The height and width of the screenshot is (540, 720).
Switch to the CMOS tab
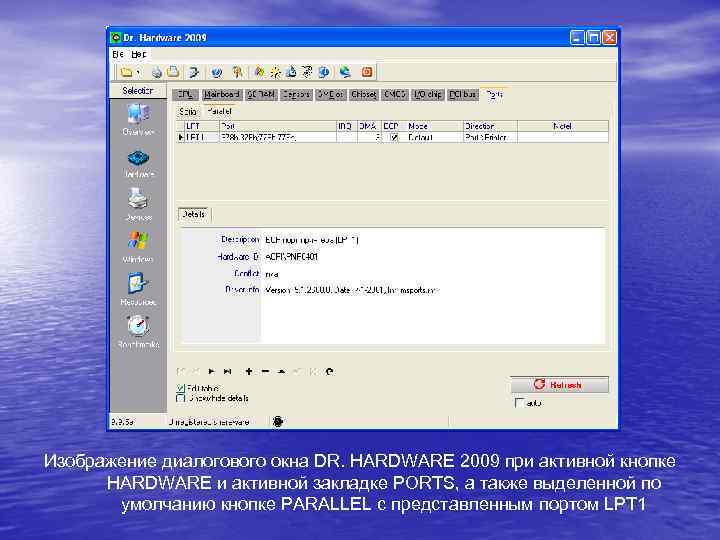click(x=394, y=95)
